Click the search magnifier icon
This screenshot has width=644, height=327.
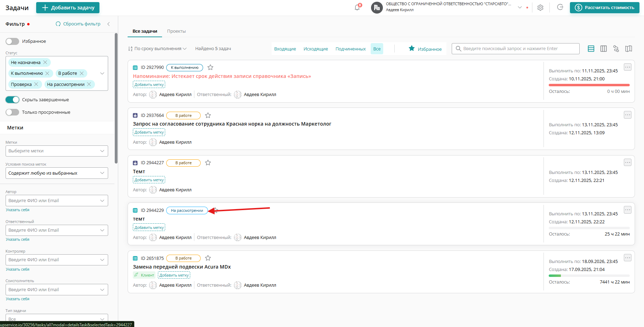458,49
